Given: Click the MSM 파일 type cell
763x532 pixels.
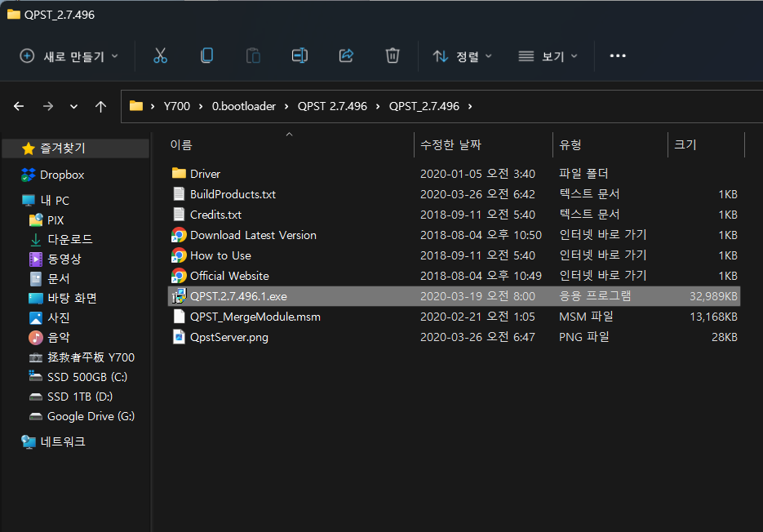Looking at the screenshot, I should (x=586, y=317).
